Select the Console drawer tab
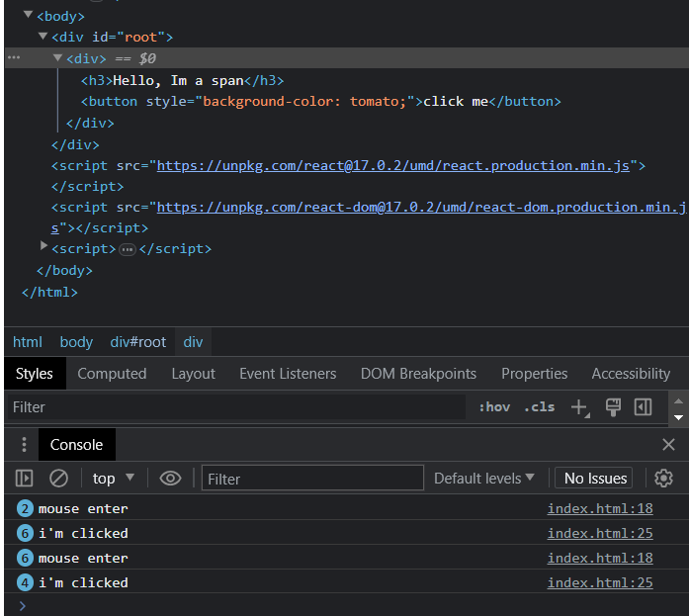Screen dimensions: 689x616 point(76,445)
